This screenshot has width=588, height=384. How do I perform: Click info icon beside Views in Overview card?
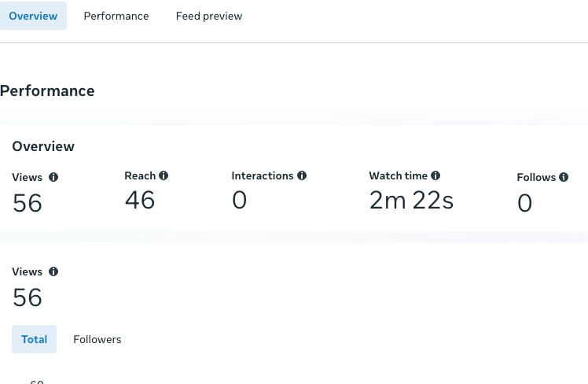click(53, 178)
